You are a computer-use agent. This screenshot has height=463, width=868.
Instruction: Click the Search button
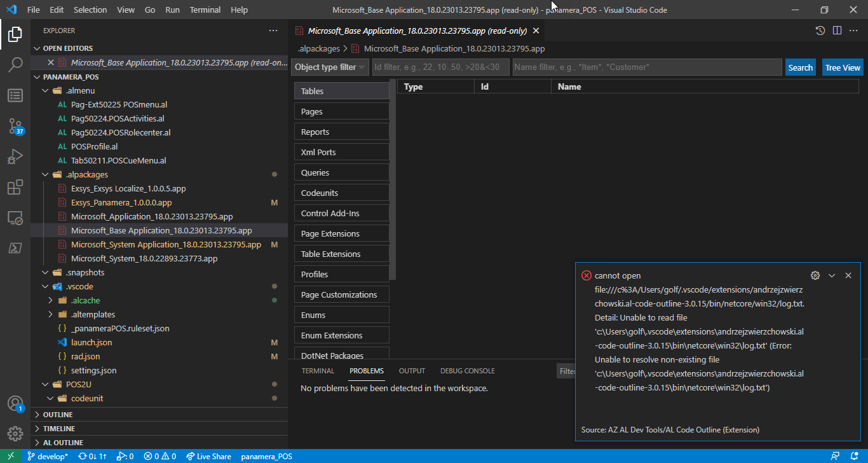coord(801,67)
